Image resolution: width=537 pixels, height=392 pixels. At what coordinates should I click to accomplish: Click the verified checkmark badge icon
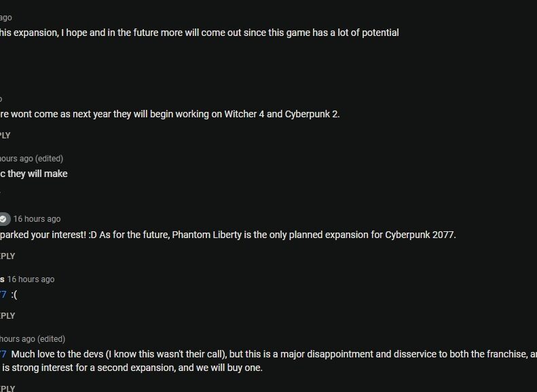(x=4, y=218)
